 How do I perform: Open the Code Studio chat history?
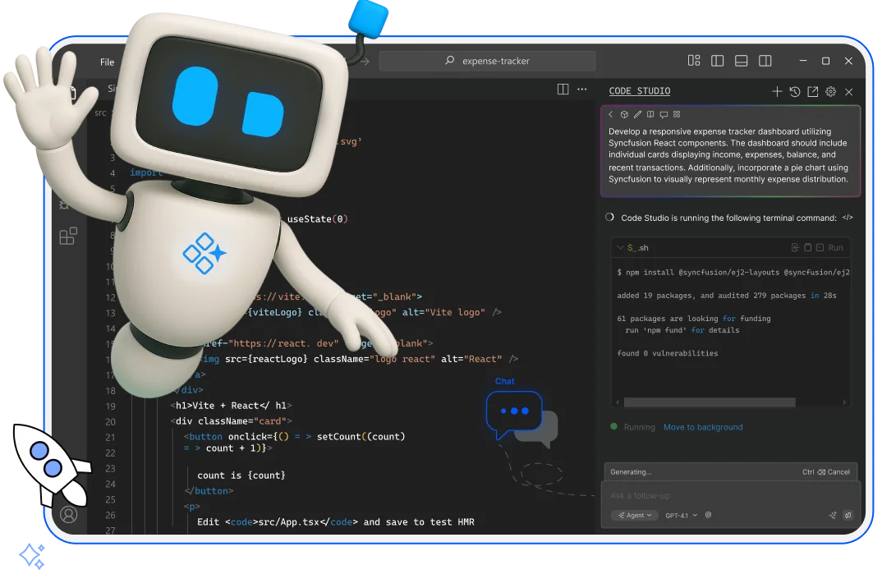tap(795, 91)
